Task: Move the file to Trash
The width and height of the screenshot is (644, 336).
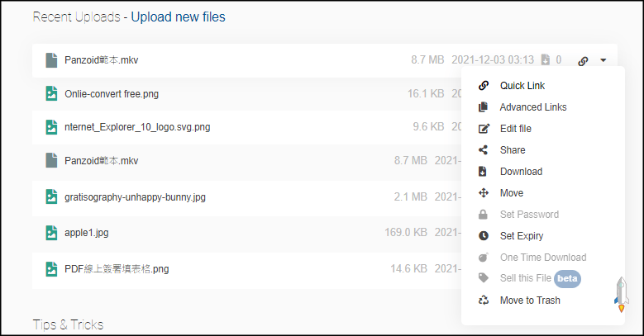Action: click(529, 301)
